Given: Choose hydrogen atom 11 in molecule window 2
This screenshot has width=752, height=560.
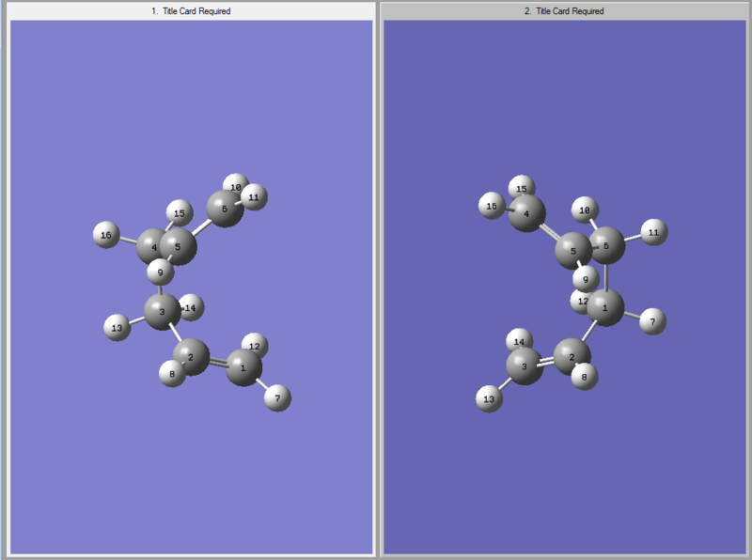Looking at the screenshot, I should tap(654, 232).
